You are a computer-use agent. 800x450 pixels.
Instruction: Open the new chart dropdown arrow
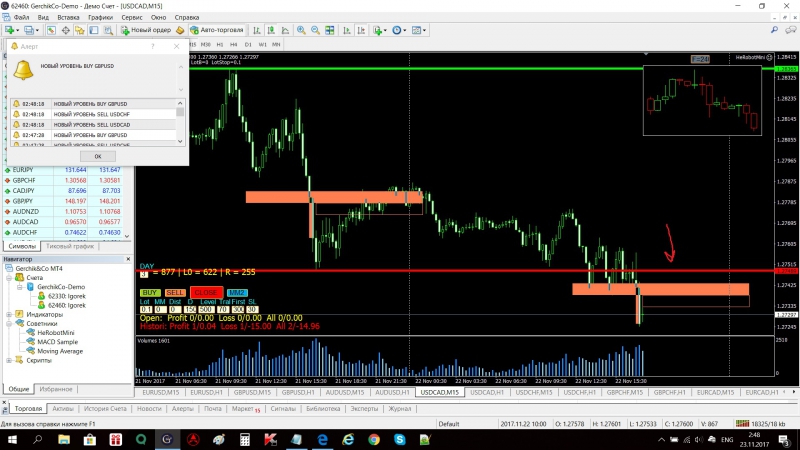tap(18, 31)
